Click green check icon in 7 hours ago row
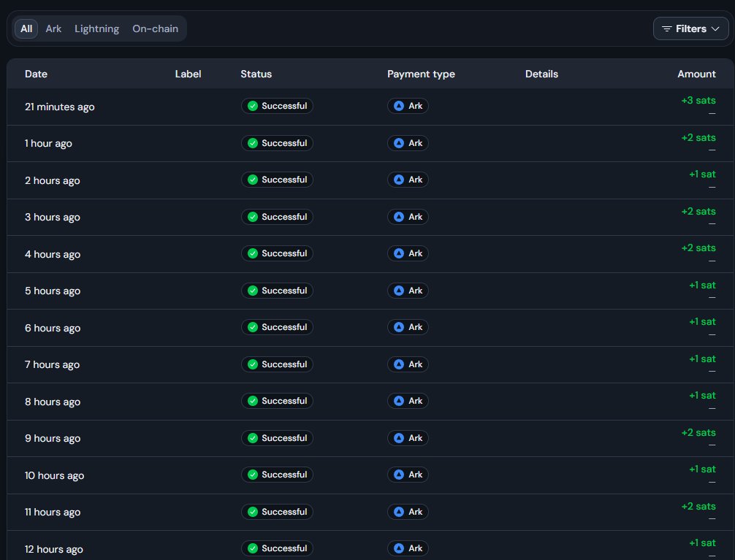Image resolution: width=735 pixels, height=560 pixels. click(x=253, y=364)
